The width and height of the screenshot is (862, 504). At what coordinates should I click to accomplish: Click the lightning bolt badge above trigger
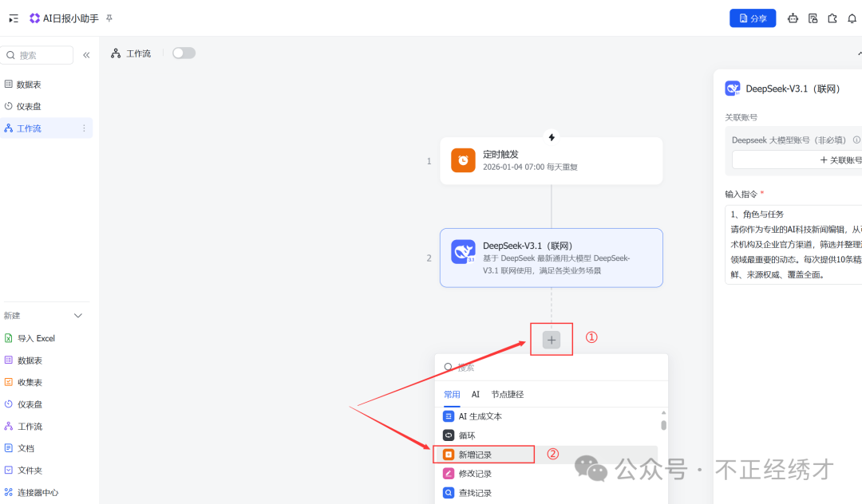(x=552, y=136)
